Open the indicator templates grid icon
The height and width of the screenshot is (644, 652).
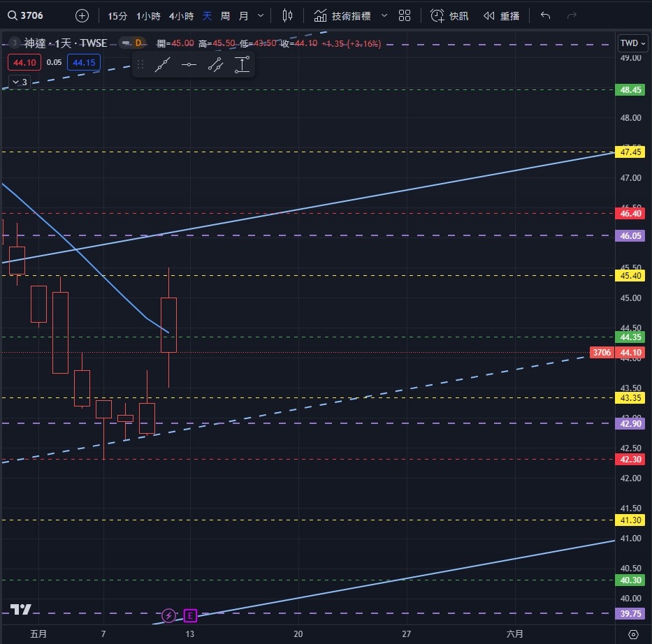coord(404,16)
